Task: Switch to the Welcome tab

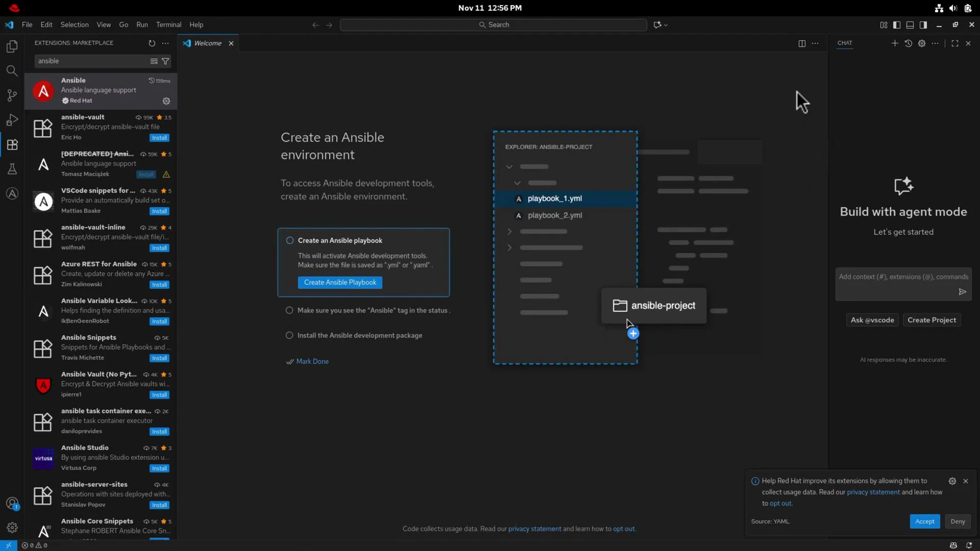Action: 207,43
